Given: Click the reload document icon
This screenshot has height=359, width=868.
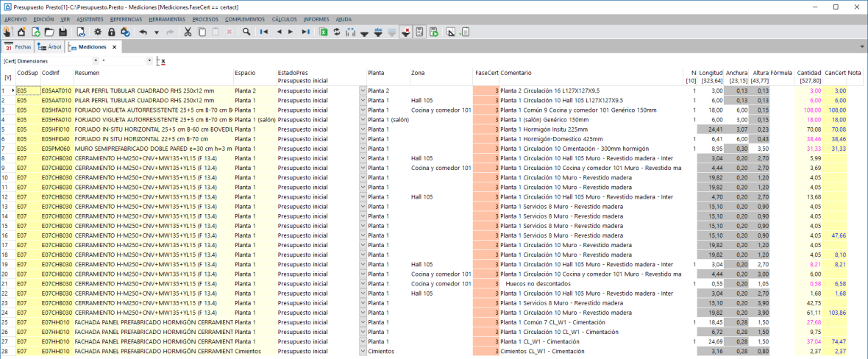Looking at the screenshot, I should point(80,32).
